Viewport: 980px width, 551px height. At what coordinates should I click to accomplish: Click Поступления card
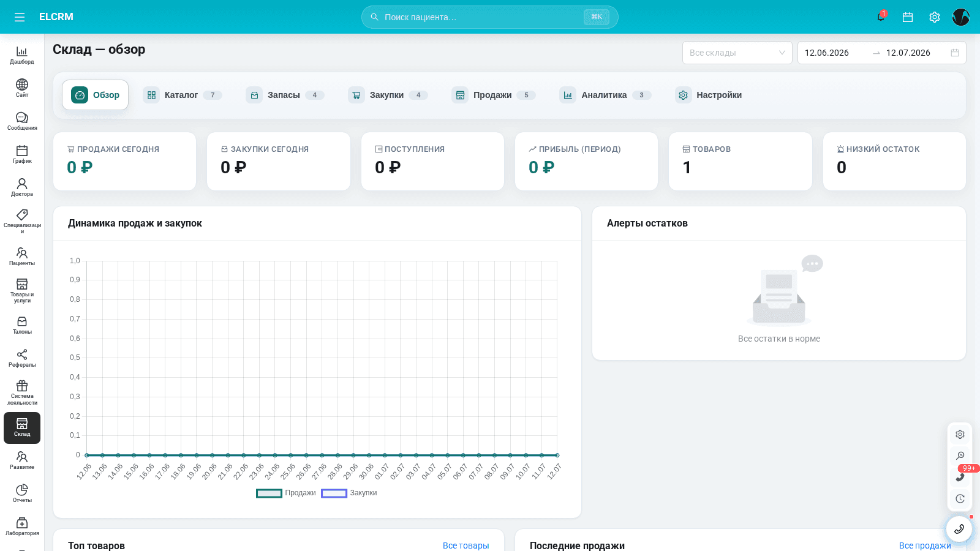coord(432,162)
